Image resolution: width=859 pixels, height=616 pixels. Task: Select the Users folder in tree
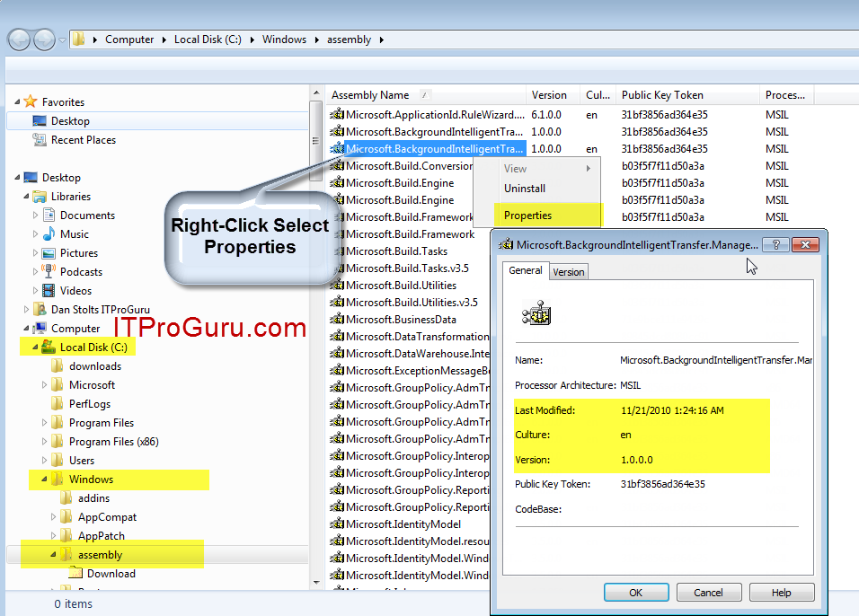(x=82, y=461)
